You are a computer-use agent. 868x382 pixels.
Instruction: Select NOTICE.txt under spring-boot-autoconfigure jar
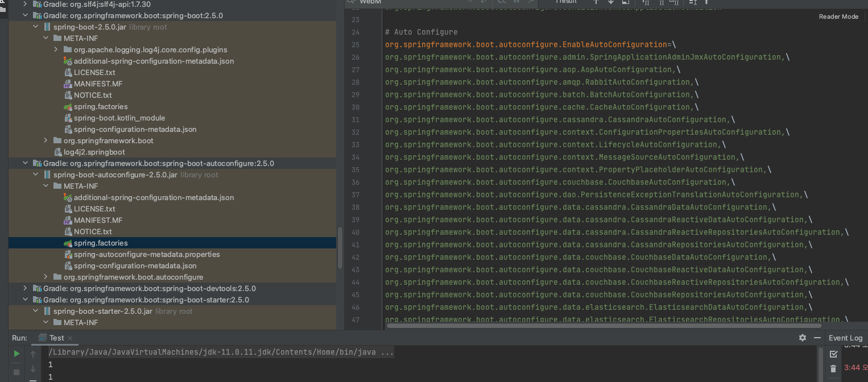[x=93, y=231]
